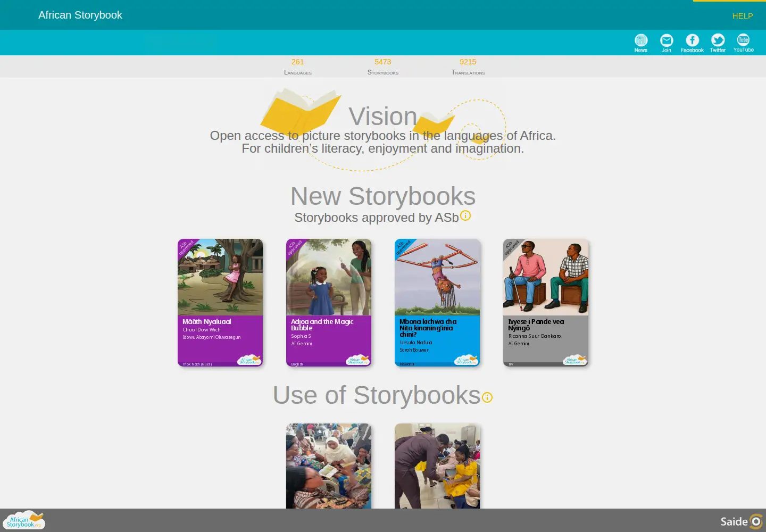766x532 pixels.
Task: Open the Iyese i Pande vea Nyingô storybook
Action: (546, 303)
